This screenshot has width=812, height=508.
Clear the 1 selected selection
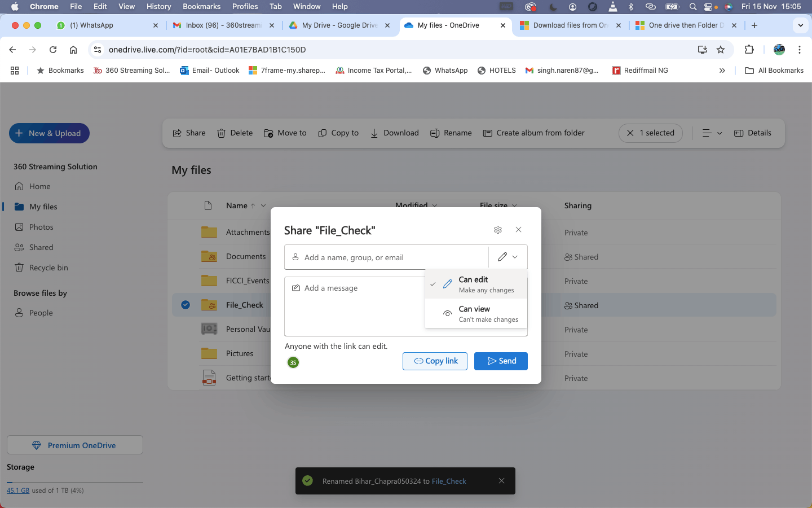[651, 133]
